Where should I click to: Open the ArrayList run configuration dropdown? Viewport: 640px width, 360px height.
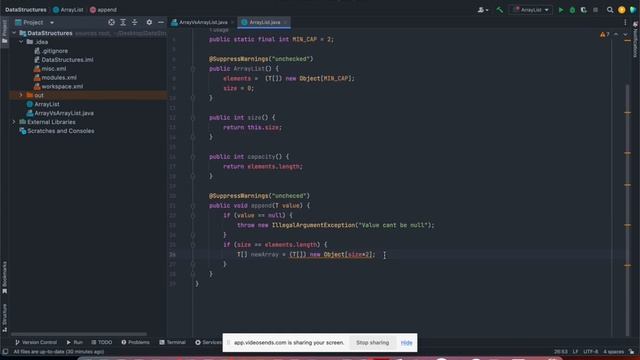[x=531, y=10]
